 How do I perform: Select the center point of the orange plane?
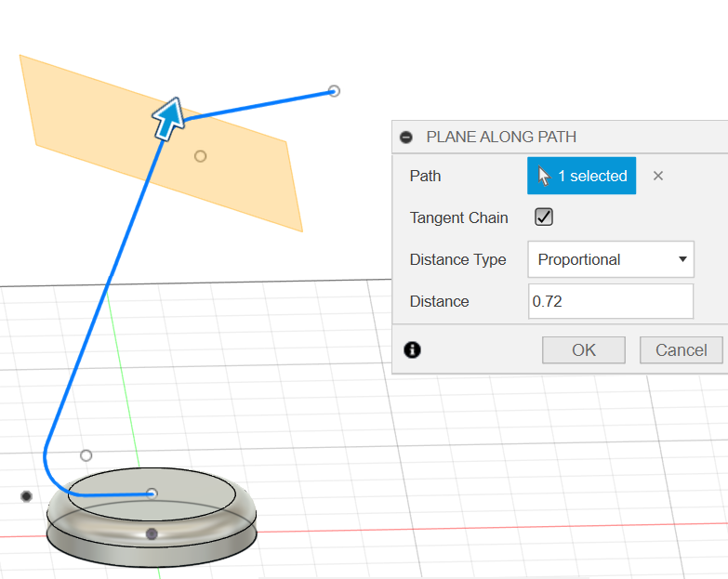pos(200,156)
